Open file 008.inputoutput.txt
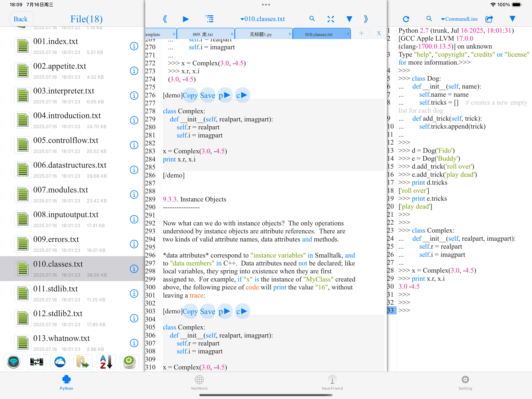Image resolution: width=532 pixels, height=399 pixels. pos(72,219)
